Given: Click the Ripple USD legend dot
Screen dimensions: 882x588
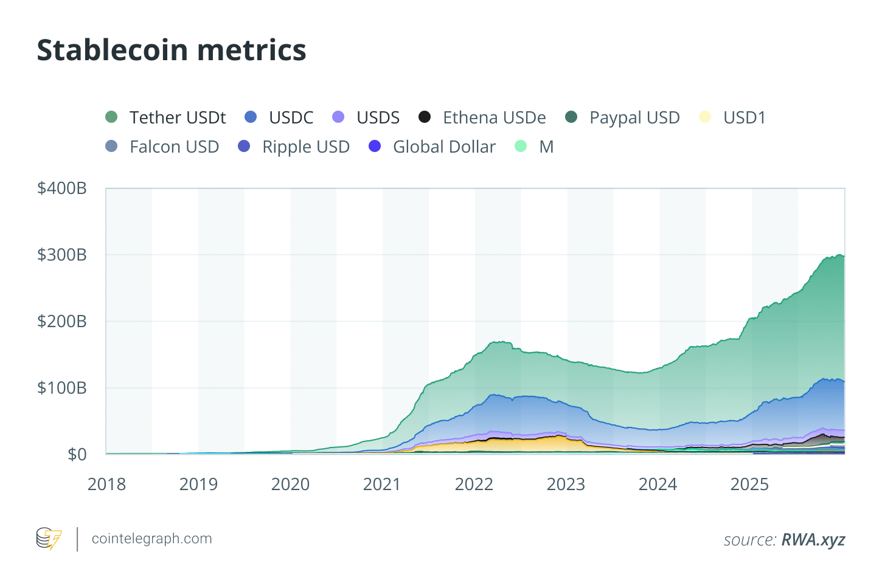Looking at the screenshot, I should click(244, 147).
